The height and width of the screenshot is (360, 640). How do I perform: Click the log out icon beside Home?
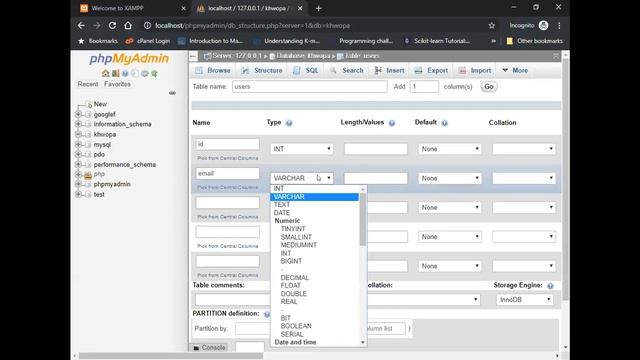pos(116,73)
